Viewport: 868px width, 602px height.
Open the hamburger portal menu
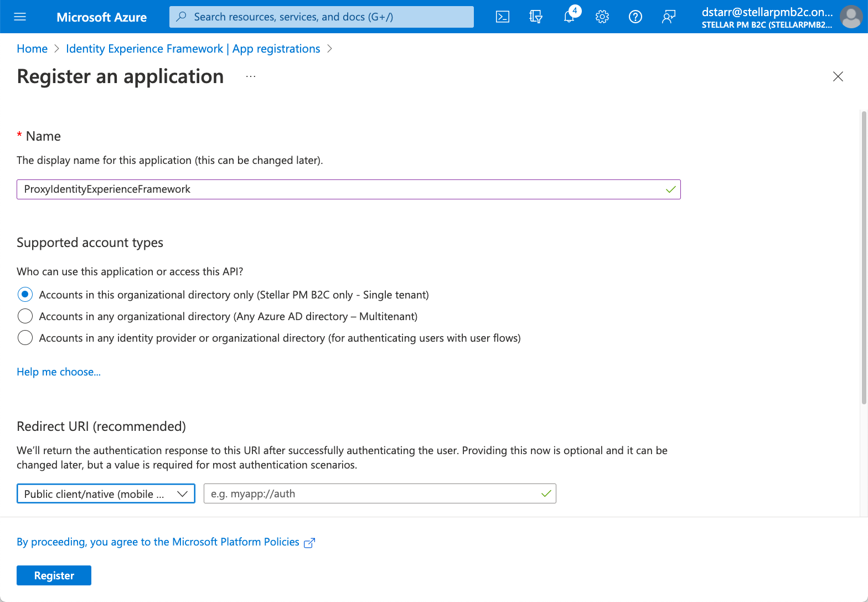pos(20,17)
